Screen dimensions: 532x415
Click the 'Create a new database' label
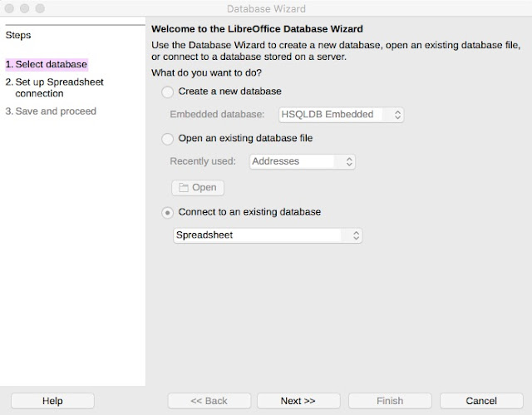click(229, 91)
